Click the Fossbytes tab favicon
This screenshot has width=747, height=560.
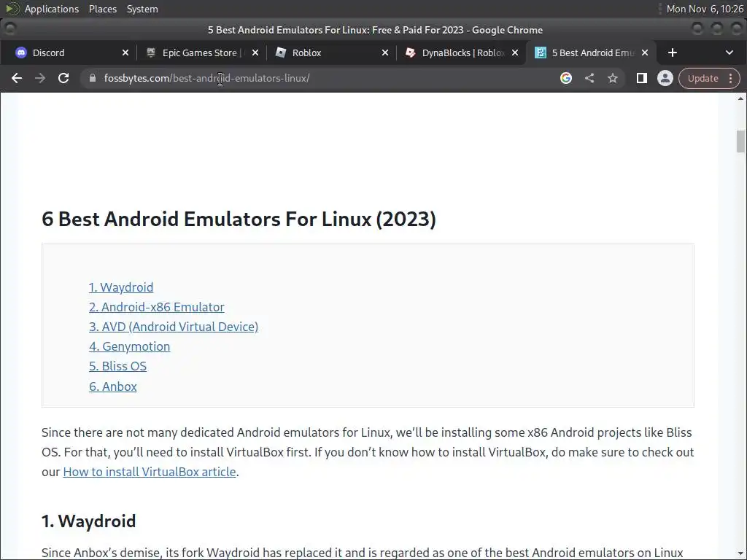(x=541, y=52)
